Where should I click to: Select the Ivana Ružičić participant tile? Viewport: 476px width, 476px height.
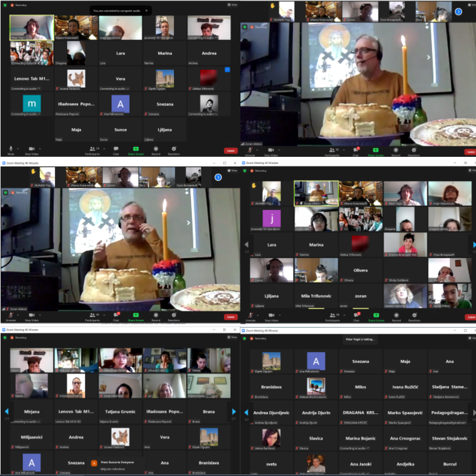405,385
